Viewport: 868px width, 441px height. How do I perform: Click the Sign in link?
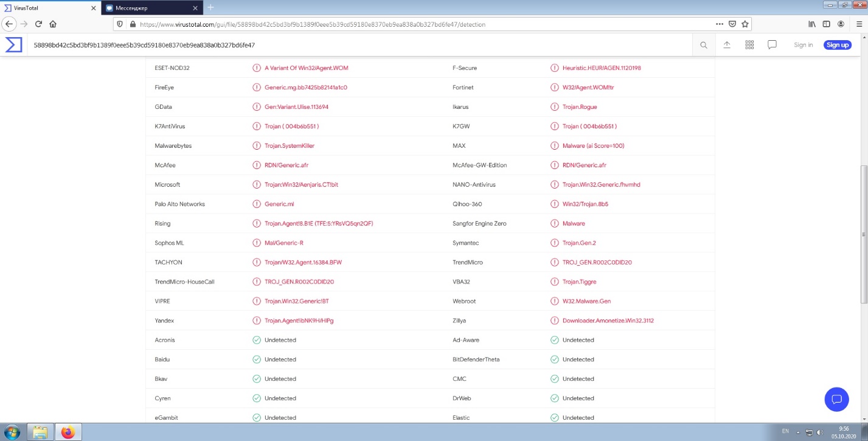tap(804, 45)
